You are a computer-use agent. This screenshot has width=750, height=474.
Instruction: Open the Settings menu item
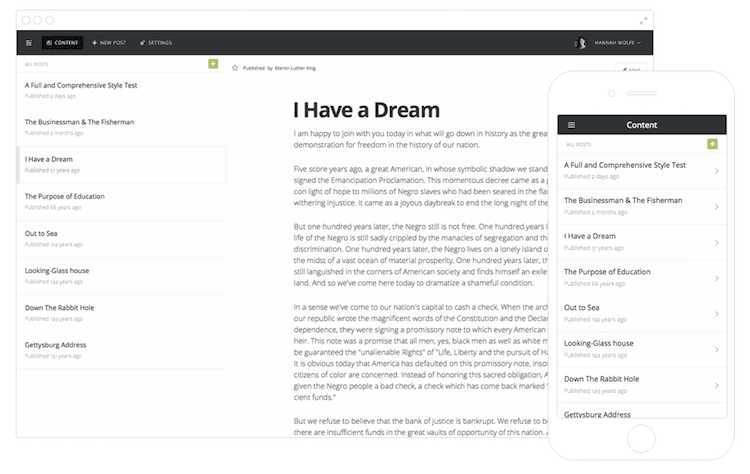(x=156, y=43)
